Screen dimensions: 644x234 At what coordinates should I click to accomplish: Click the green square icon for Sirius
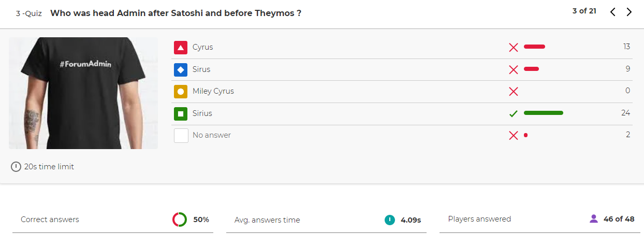pyautogui.click(x=181, y=113)
